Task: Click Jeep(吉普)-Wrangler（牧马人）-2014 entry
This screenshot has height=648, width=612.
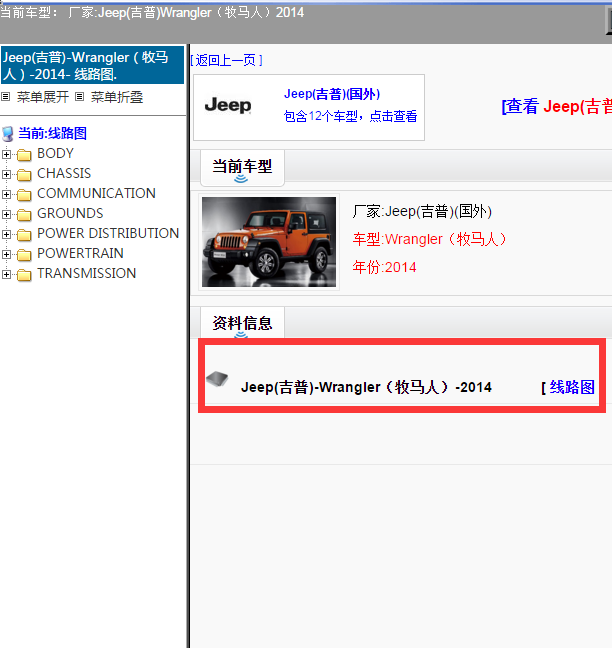Action: pos(366,387)
